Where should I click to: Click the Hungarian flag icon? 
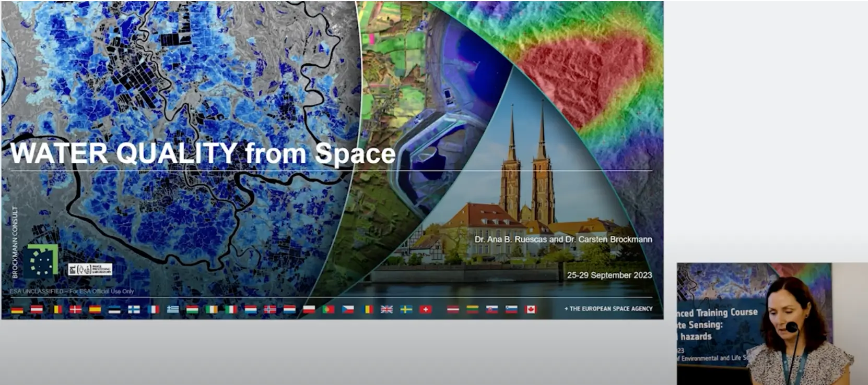[x=192, y=309]
